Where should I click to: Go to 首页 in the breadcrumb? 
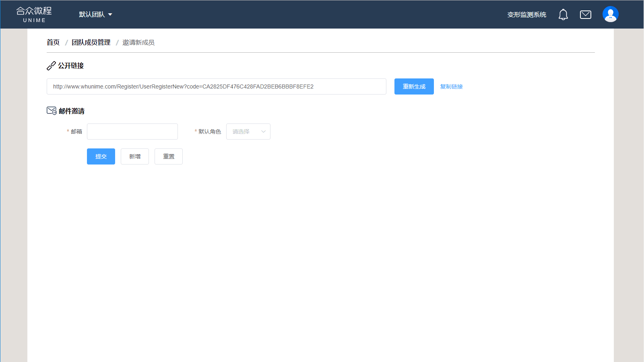[53, 42]
